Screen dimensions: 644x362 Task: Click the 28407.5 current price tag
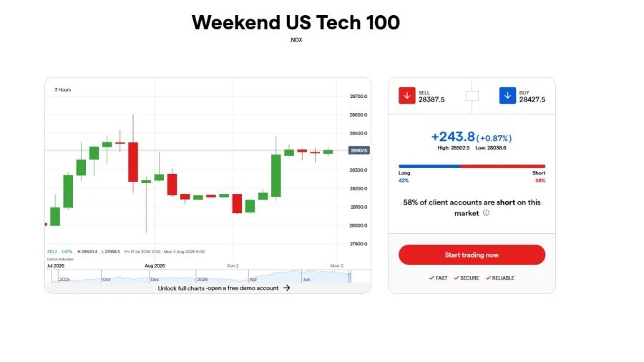point(359,151)
